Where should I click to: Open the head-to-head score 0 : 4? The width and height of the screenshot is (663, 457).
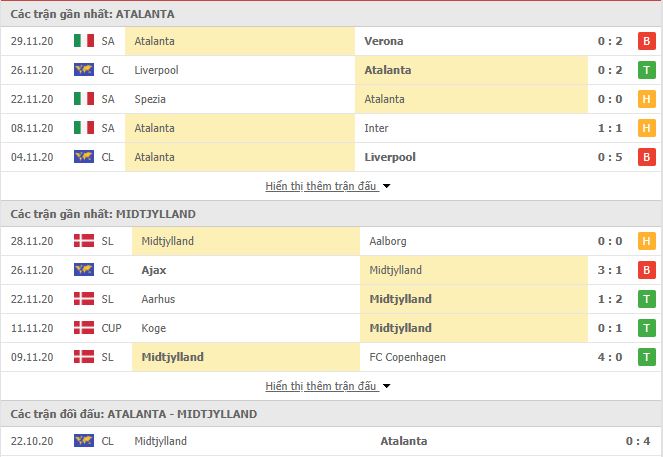pyautogui.click(x=638, y=441)
